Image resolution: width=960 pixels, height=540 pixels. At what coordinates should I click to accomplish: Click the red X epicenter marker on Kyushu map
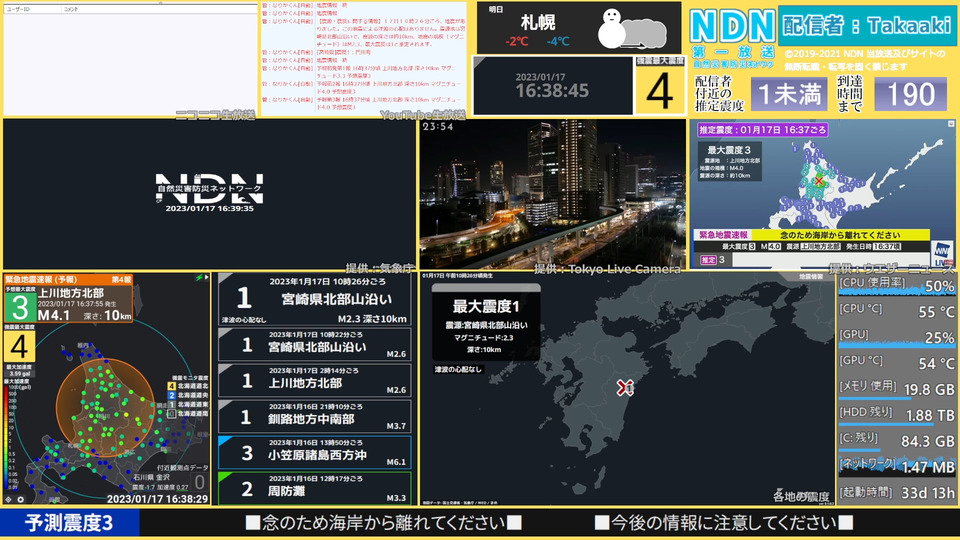coord(624,387)
